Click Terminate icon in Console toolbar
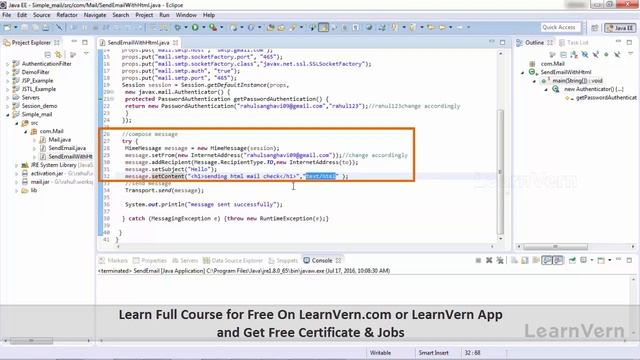 [478, 260]
